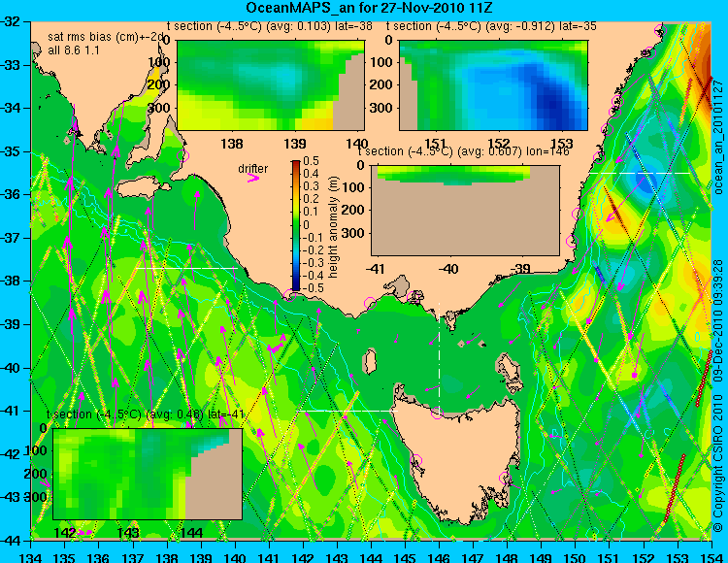This screenshot has width=728, height=563.
Task: Click the 150 longitude label on bottom axis
Action: 576,556
